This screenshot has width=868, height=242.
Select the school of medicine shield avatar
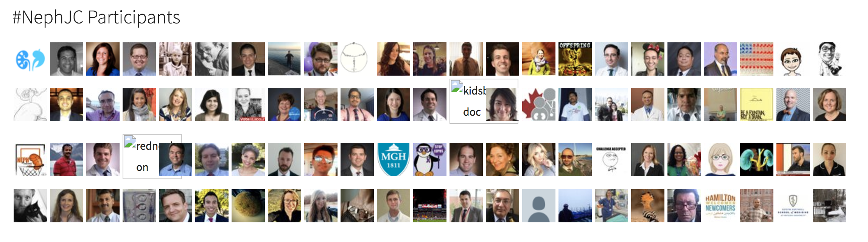(x=793, y=206)
